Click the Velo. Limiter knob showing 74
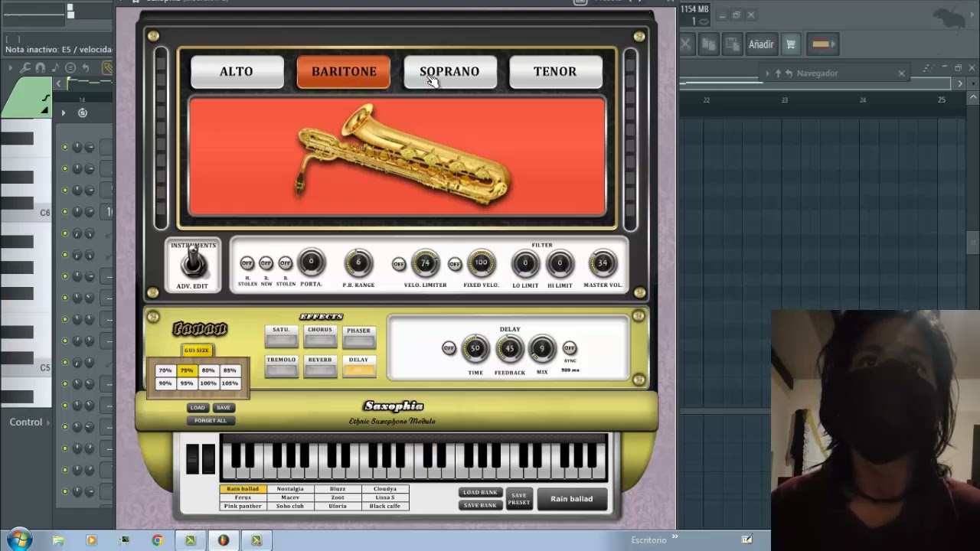This screenshot has width=980, height=551. pos(425,263)
